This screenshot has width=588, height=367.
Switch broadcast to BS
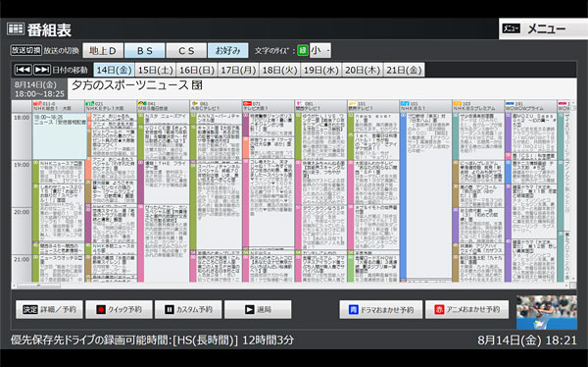144,50
